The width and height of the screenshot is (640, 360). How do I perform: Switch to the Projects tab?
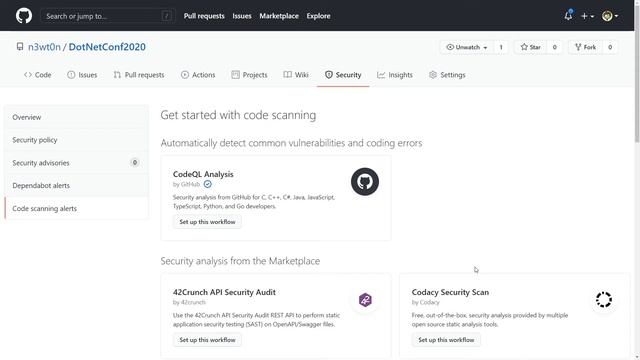[249, 75]
